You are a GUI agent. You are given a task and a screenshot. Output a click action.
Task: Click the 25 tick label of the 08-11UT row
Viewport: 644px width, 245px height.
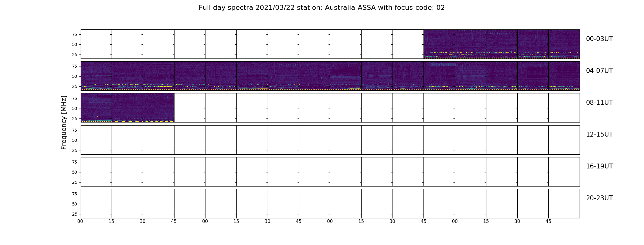(x=75, y=118)
